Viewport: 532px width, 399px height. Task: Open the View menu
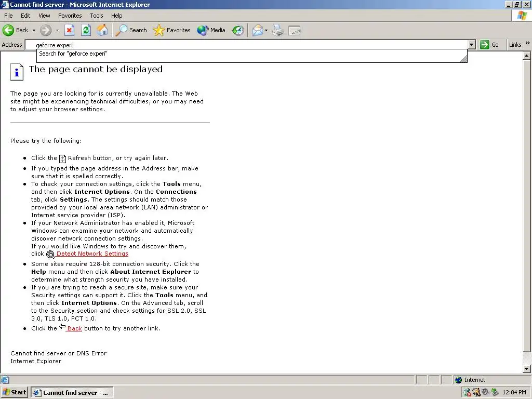pyautogui.click(x=44, y=16)
